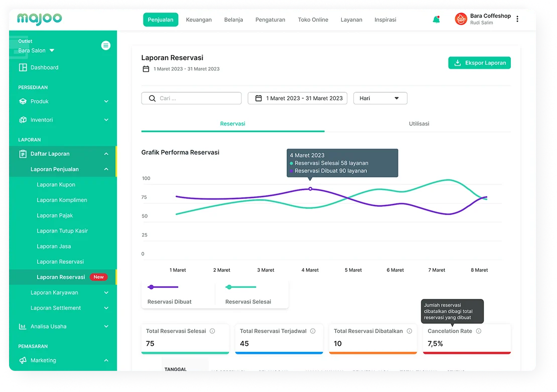Viewport: 557px width, 392px height.
Task: Click the Ekspor Laporan button
Action: 479,63
